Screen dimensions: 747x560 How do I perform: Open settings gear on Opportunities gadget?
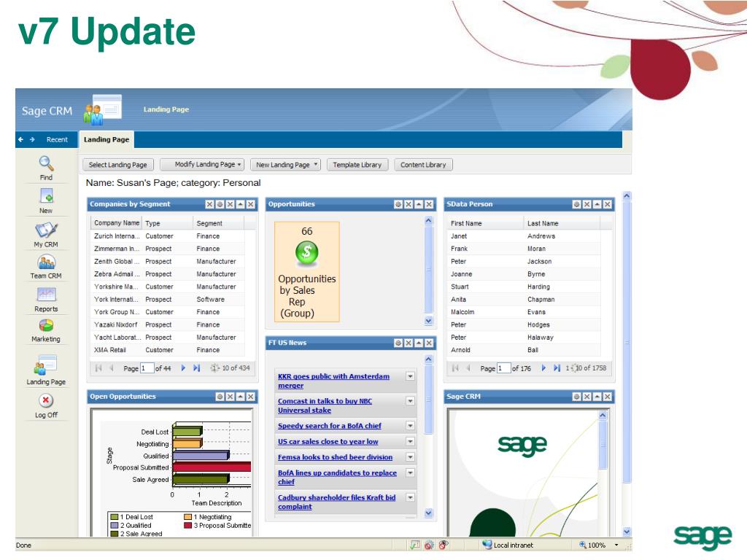[x=398, y=204]
